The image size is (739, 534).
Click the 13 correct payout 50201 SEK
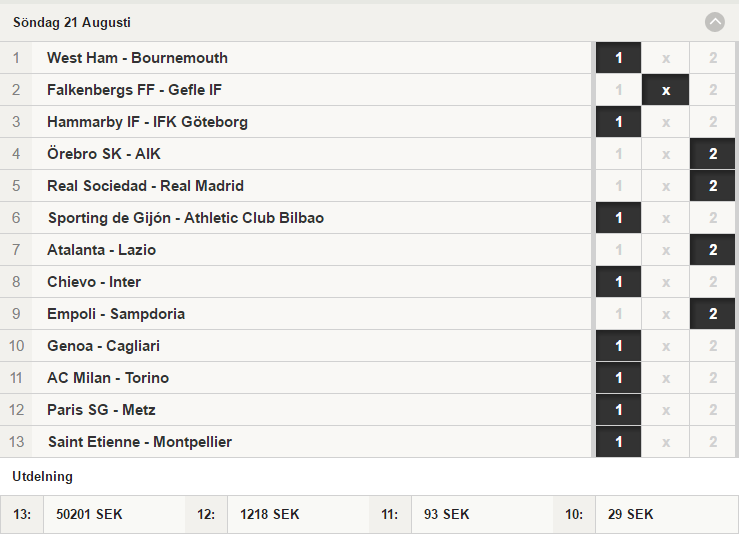point(89,514)
